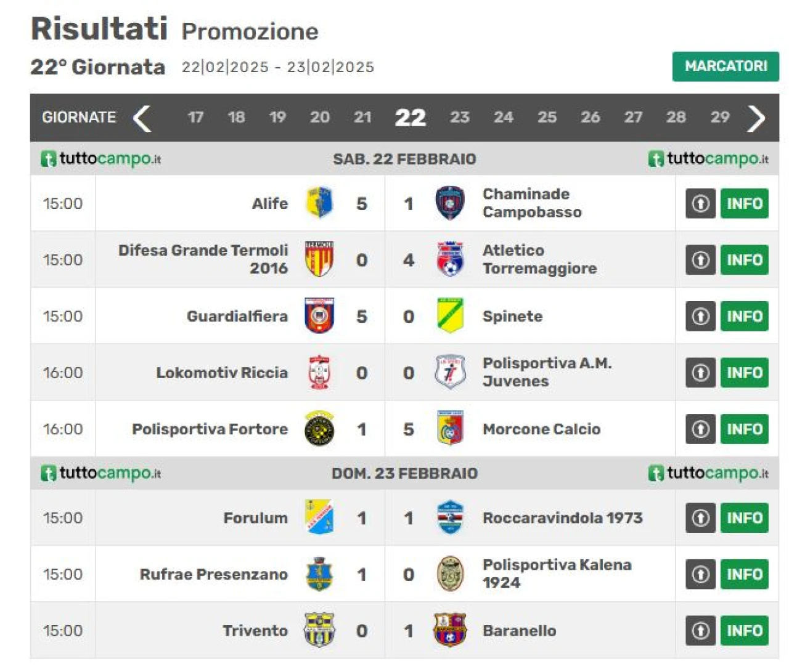789x672 pixels.
Task: Go to previous giornate with left chevron
Action: click(142, 118)
